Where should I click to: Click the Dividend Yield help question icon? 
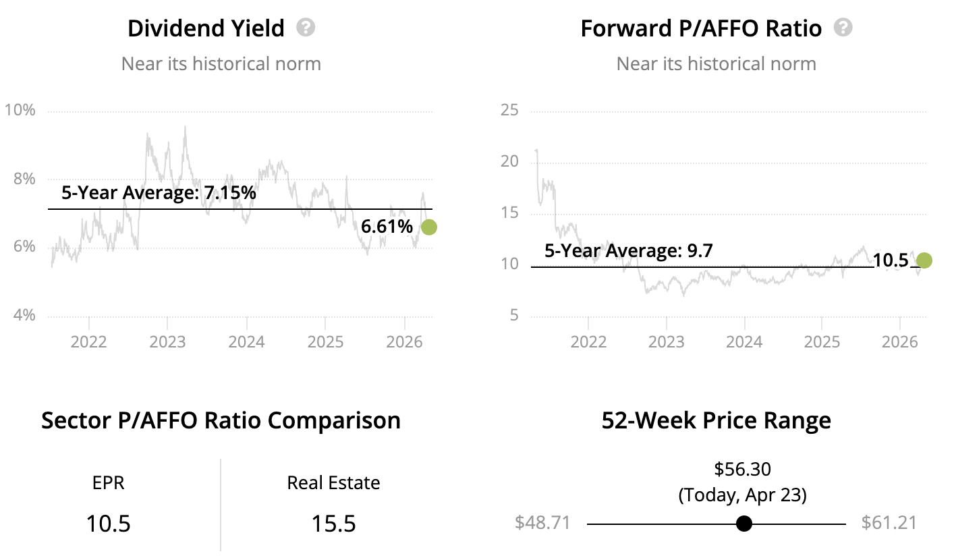306,28
